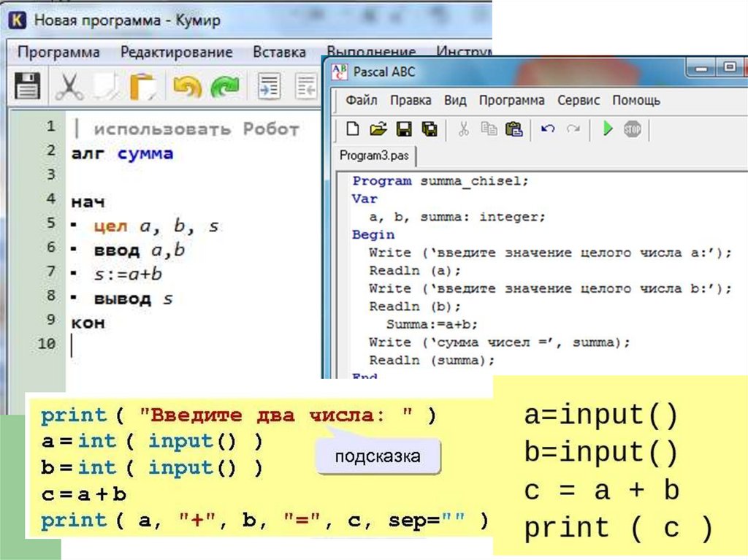
Task: Create new file in Pascal ABC toolbar
Action: [353, 129]
